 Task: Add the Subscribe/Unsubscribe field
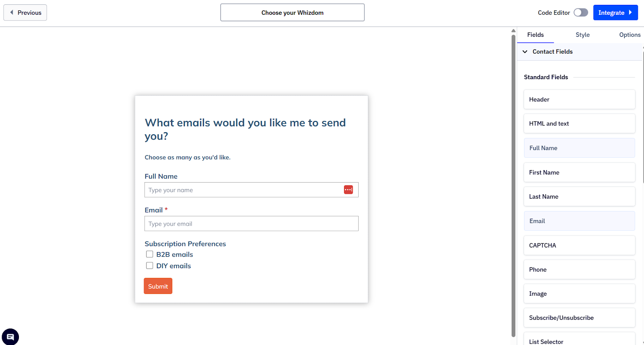(579, 318)
